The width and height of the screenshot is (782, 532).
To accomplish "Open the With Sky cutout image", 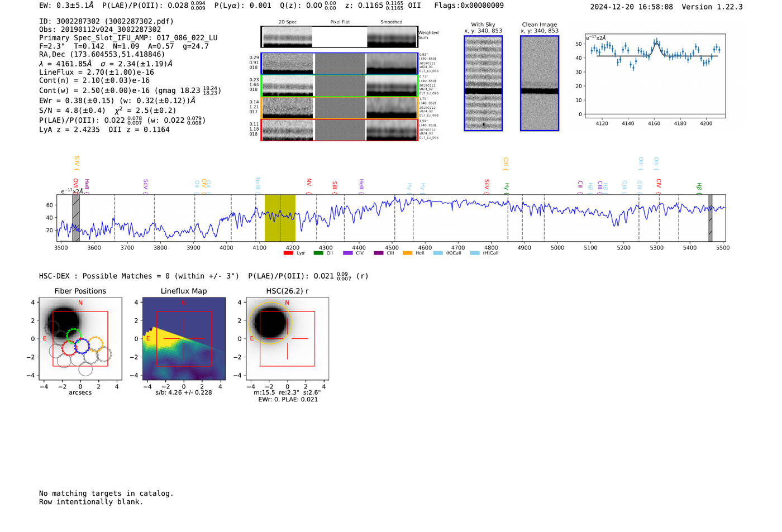I will [x=483, y=83].
